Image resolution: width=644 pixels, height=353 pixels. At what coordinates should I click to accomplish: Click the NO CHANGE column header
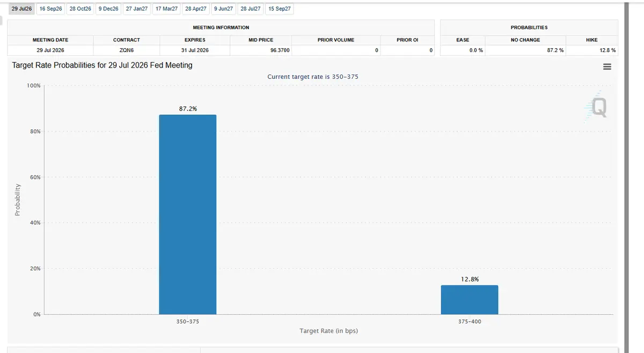[525, 40]
